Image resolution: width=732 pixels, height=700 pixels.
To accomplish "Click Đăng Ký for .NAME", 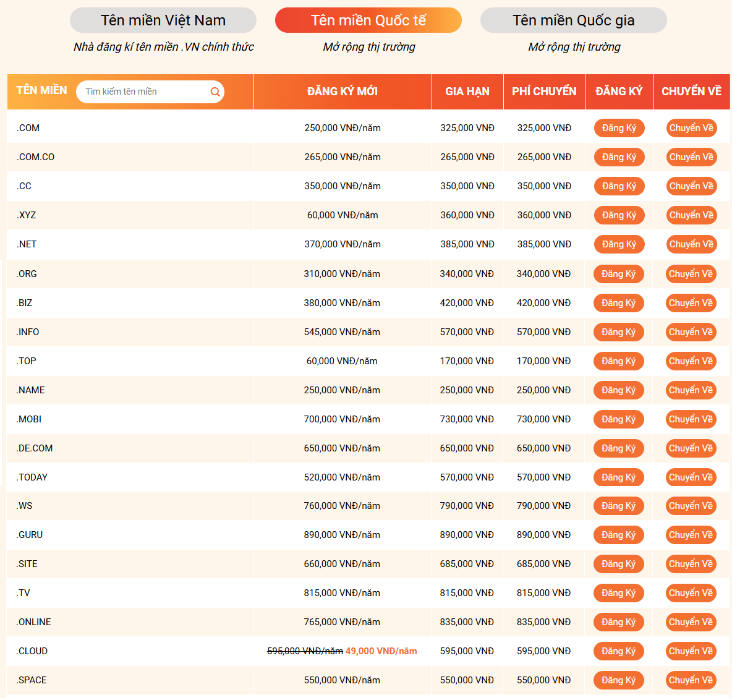I will tap(619, 390).
